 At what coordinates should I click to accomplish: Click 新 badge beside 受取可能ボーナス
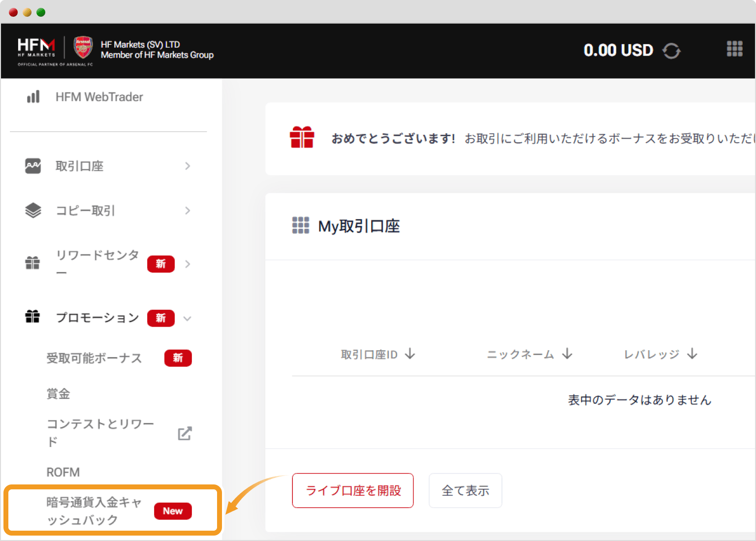(178, 358)
